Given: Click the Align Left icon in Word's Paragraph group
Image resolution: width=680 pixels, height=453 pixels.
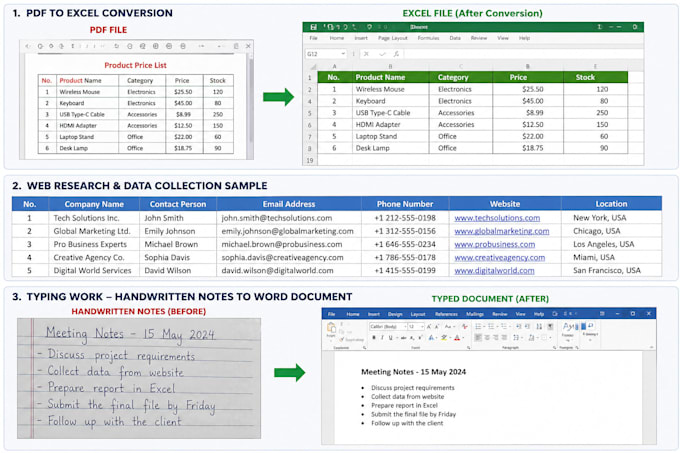Looking at the screenshot, I should [478, 338].
